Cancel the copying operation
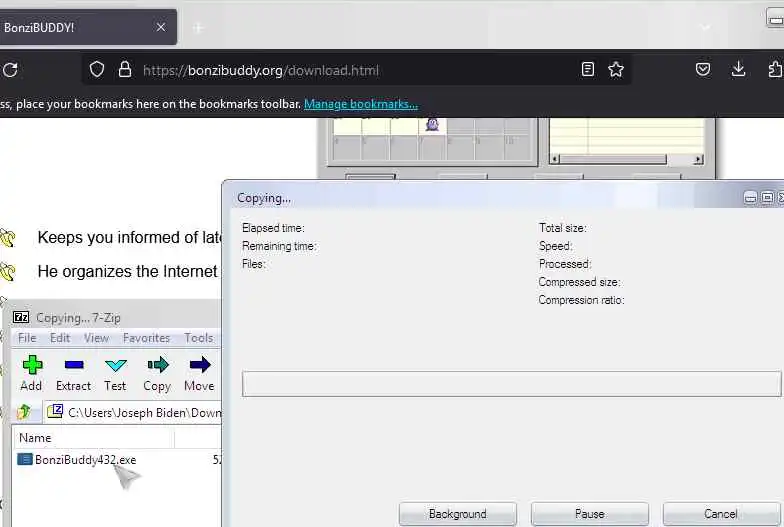Image resolution: width=784 pixels, height=527 pixels. [721, 514]
